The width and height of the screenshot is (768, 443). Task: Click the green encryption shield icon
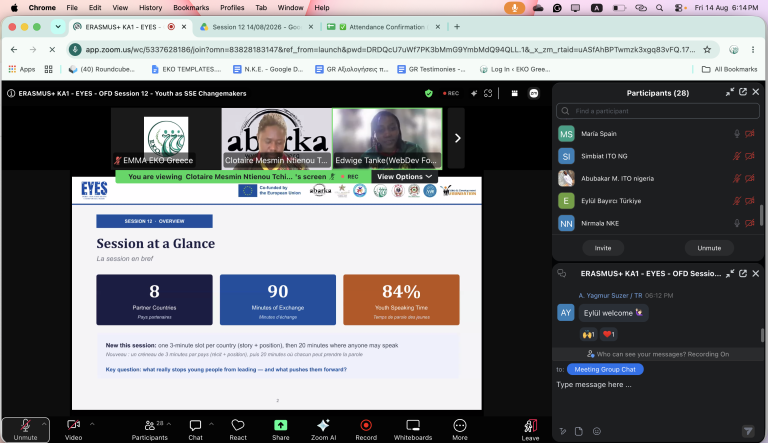pos(429,93)
